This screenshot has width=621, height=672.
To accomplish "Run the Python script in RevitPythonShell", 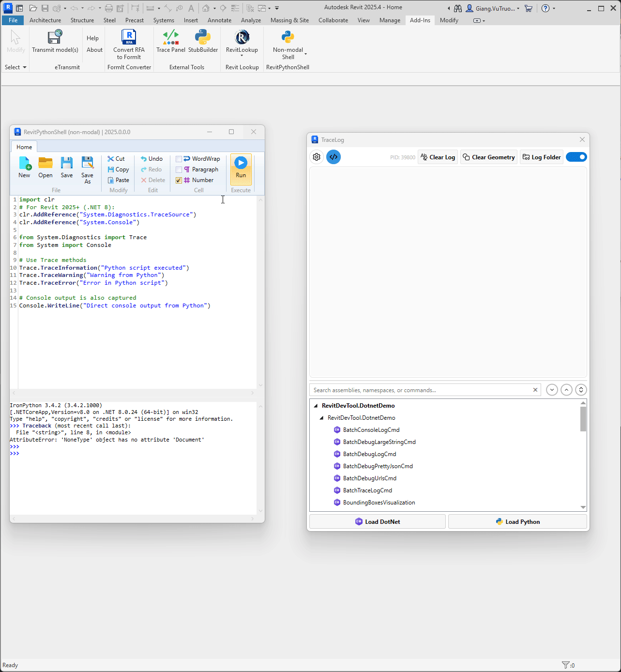I will coord(241,168).
